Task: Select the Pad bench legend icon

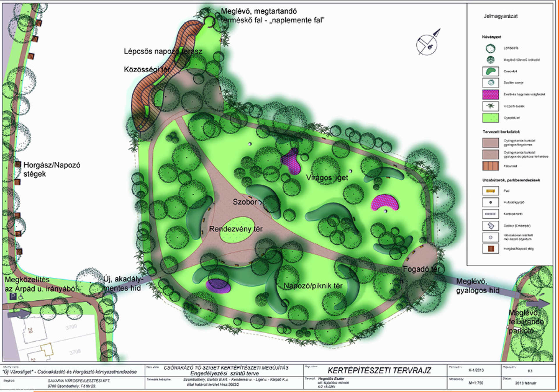Action: (491, 191)
